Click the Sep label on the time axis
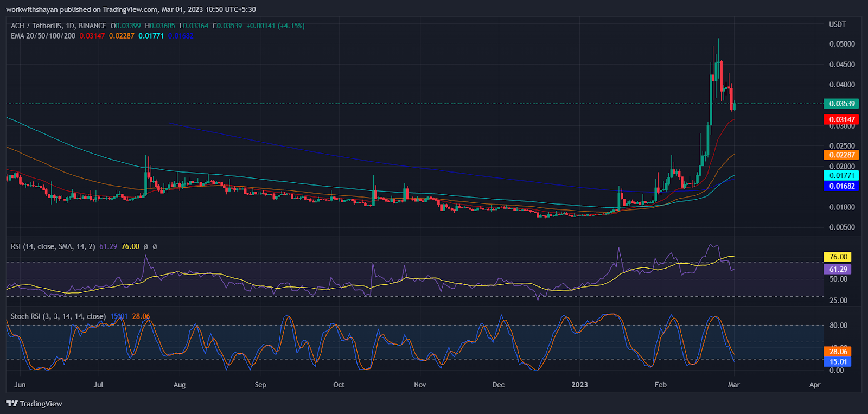Screen dimensions: 868x414 click(260, 385)
